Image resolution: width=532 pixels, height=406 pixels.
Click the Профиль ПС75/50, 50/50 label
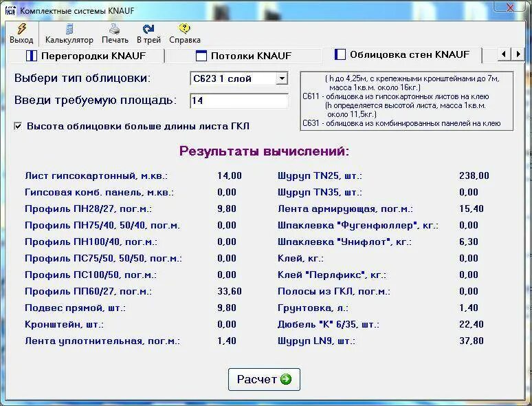coord(104,258)
